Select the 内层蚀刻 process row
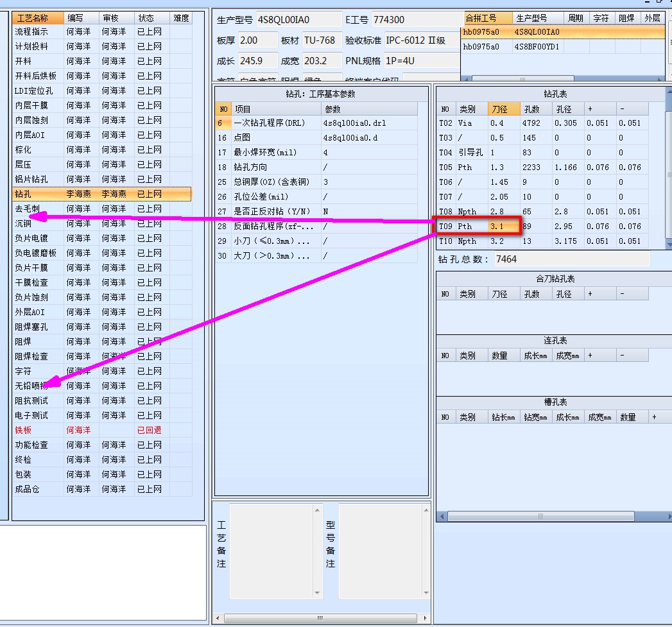Image resolution: width=672 pixels, height=627 pixels. click(x=102, y=121)
